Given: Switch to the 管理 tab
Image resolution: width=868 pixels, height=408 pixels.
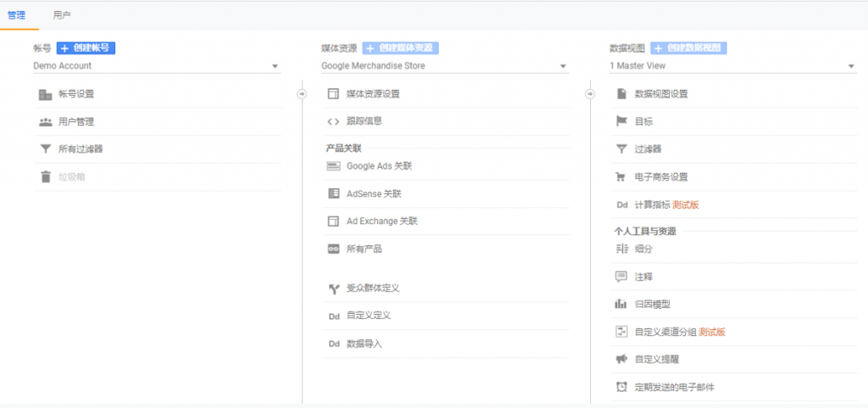Looking at the screenshot, I should (17, 15).
